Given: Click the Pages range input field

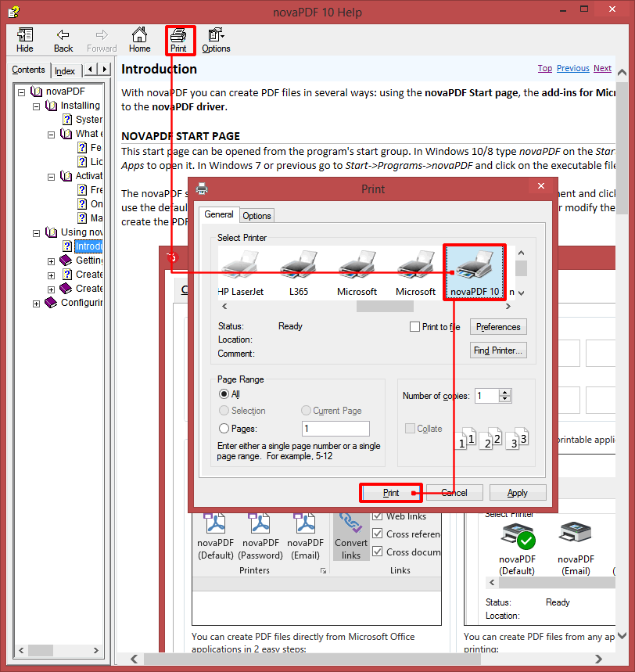Looking at the screenshot, I should click(335, 429).
